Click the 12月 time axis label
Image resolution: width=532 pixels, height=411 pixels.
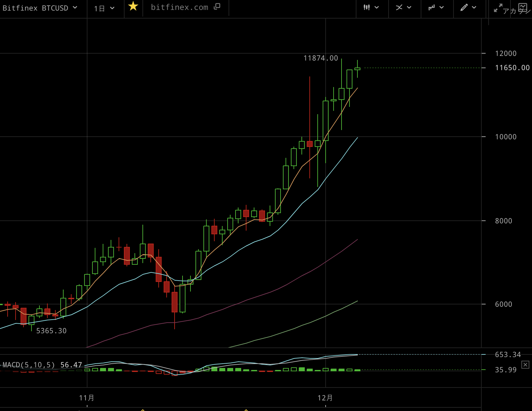325,398
